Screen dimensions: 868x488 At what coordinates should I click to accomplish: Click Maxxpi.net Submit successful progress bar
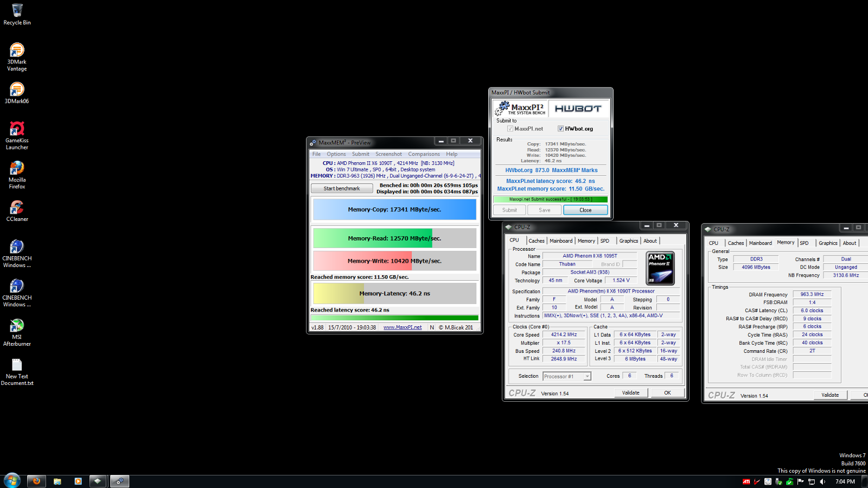point(550,199)
